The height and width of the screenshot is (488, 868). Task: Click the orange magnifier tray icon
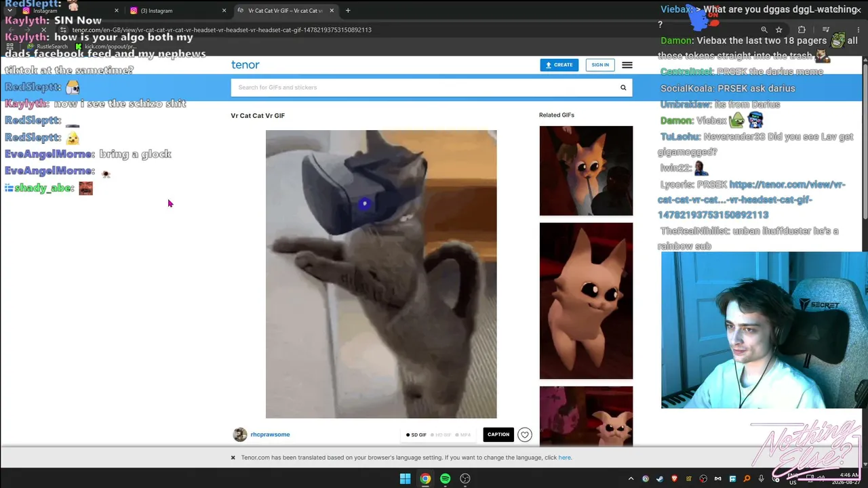747,479
